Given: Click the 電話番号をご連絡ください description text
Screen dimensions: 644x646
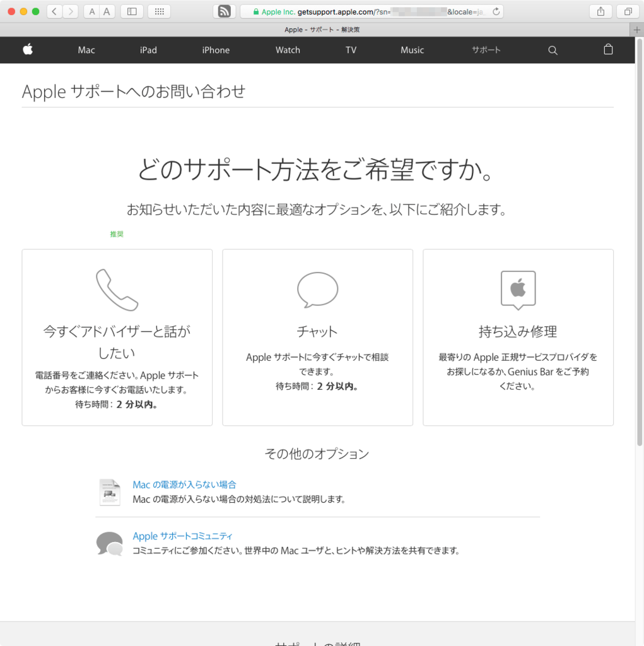Looking at the screenshot, I should 117,382.
